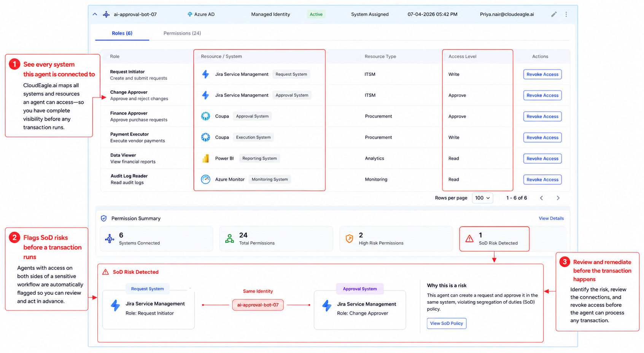644x353 pixels.
Task: Click the Execution System tag
Action: click(253, 138)
